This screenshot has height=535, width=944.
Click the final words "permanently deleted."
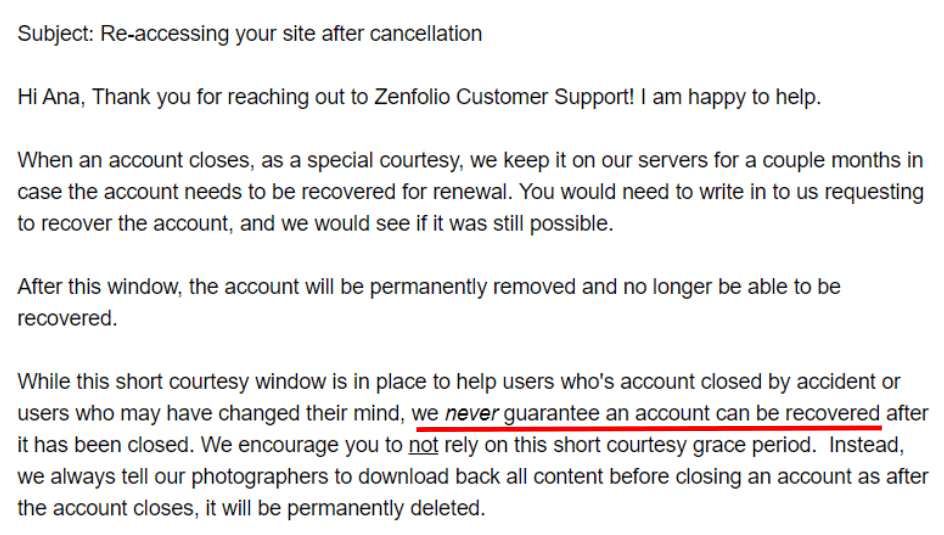(x=386, y=509)
